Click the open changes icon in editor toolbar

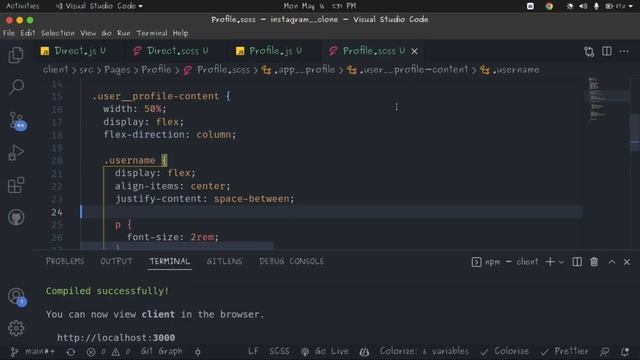[x=589, y=51]
